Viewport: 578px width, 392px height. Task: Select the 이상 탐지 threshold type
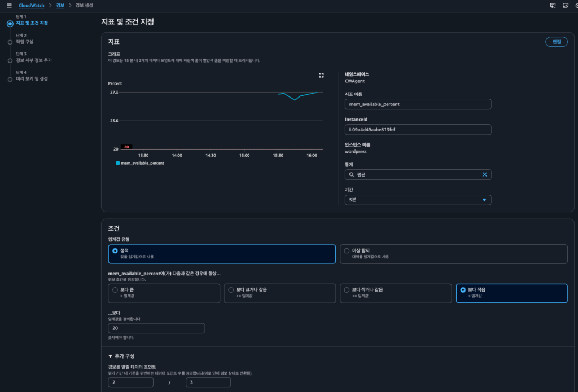347,250
